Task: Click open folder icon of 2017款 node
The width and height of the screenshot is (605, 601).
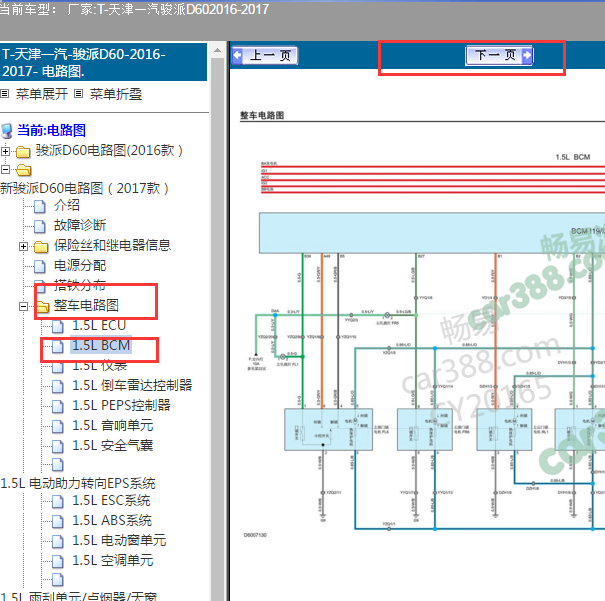Action: 24,170
